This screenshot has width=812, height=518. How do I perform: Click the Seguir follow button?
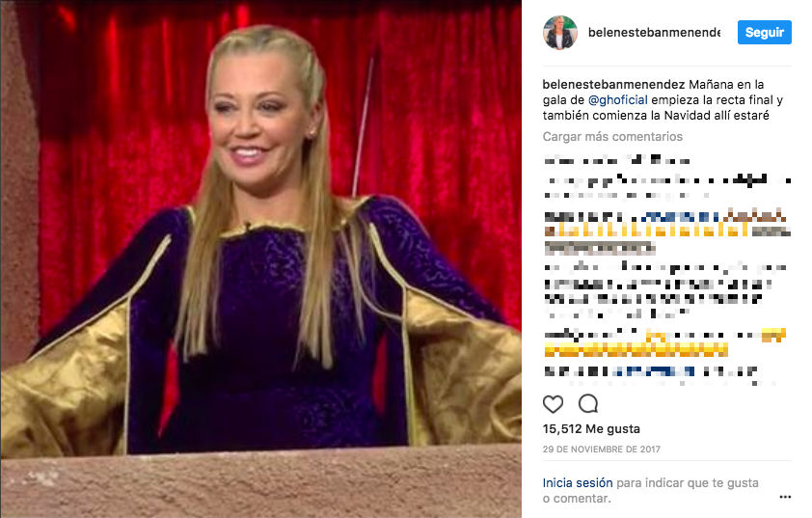click(765, 32)
